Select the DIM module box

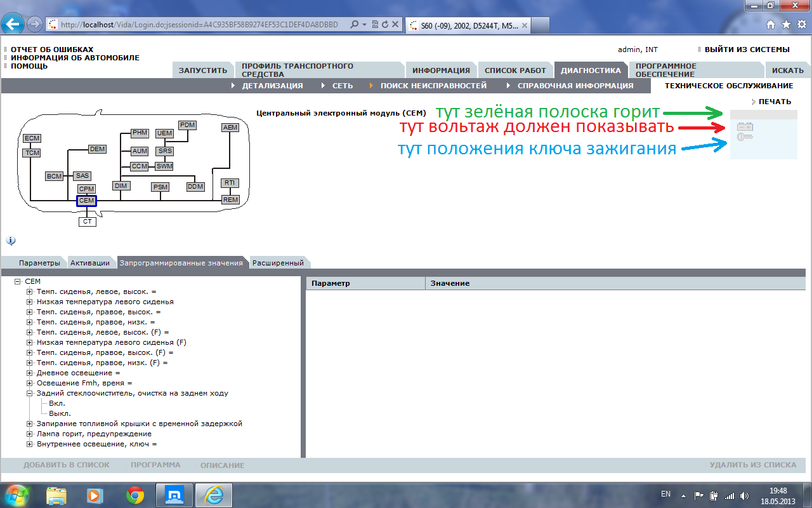click(121, 186)
